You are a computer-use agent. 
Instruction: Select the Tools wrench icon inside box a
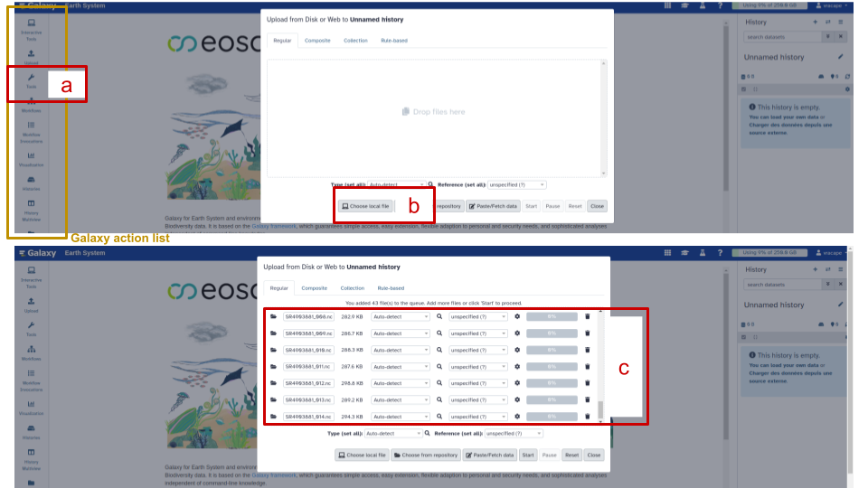32,78
